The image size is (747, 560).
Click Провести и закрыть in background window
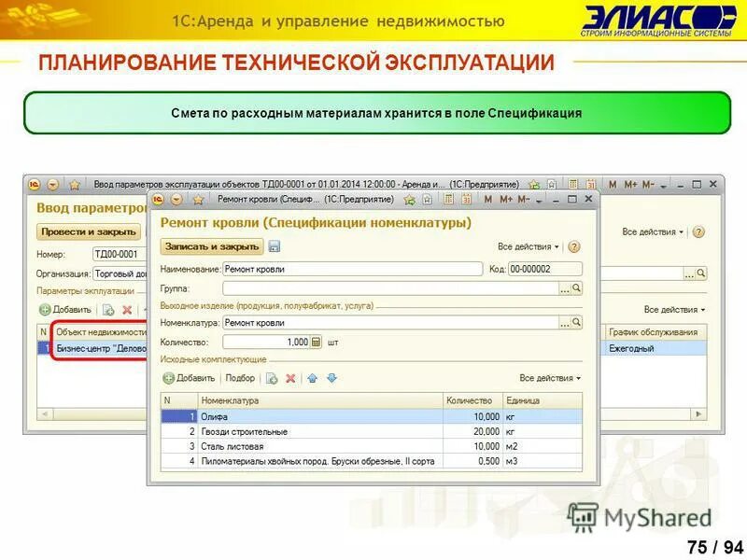pos(89,231)
